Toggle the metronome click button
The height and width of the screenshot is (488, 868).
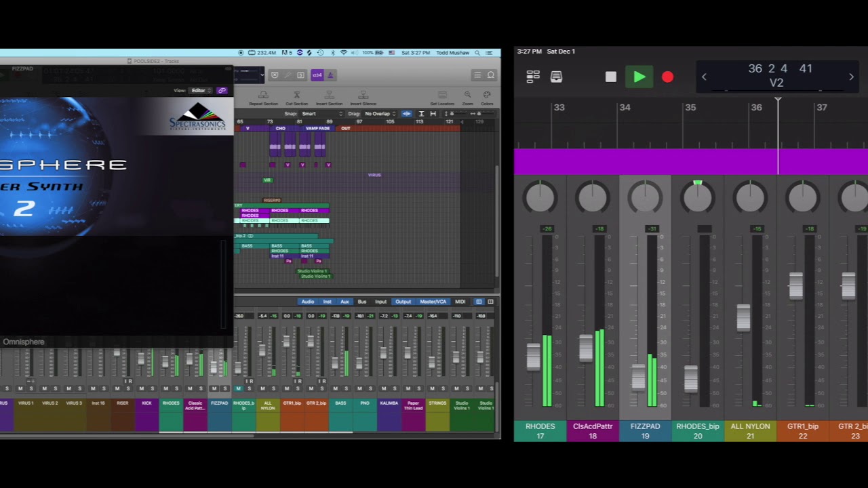330,75
